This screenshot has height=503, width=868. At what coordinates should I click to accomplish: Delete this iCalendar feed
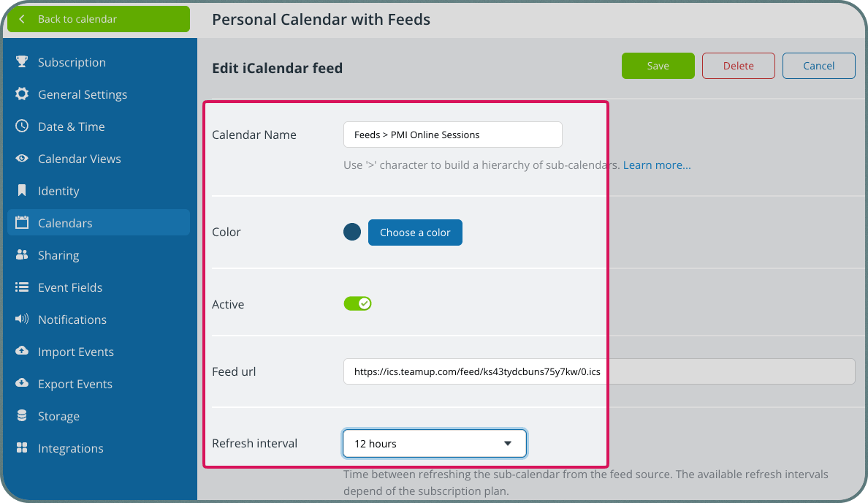point(739,66)
